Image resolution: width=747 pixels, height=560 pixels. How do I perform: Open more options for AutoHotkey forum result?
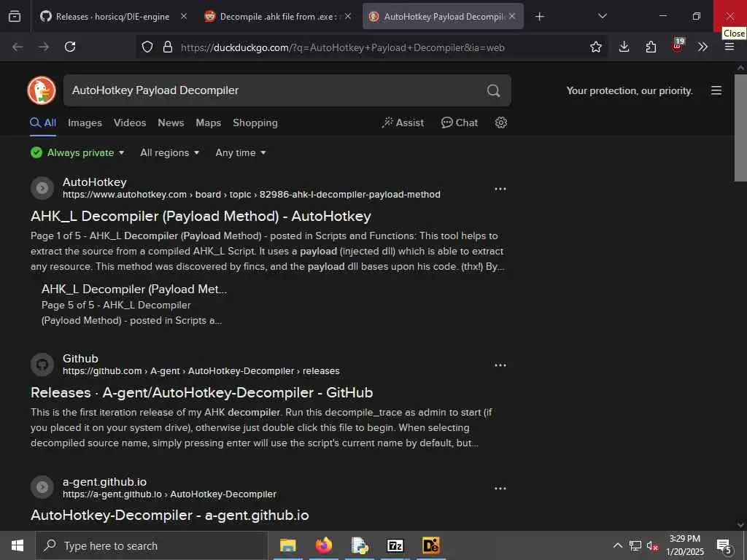(x=500, y=189)
